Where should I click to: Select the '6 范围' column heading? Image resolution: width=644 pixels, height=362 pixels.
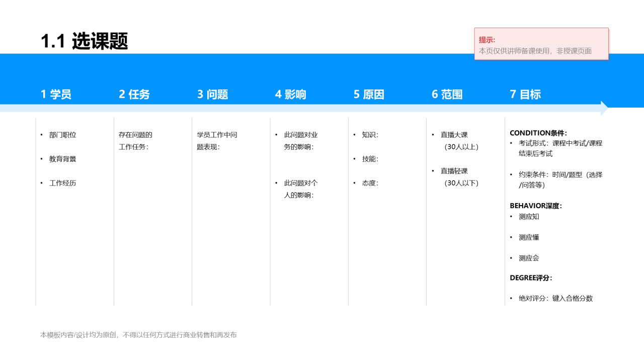[447, 94]
